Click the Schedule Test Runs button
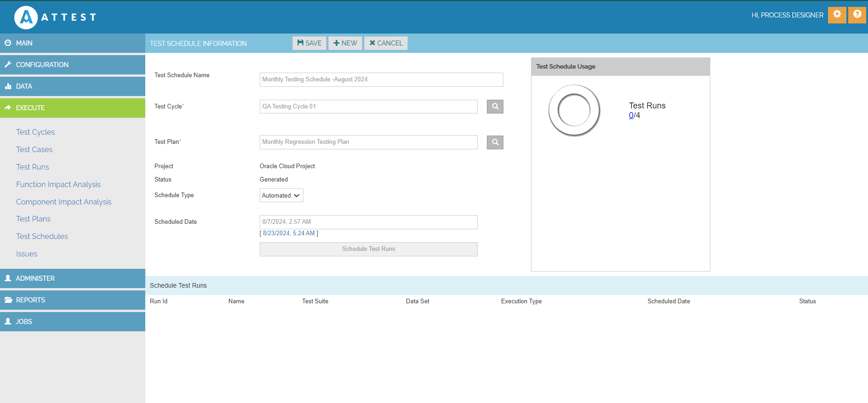Image resolution: width=868 pixels, height=403 pixels. point(369,249)
